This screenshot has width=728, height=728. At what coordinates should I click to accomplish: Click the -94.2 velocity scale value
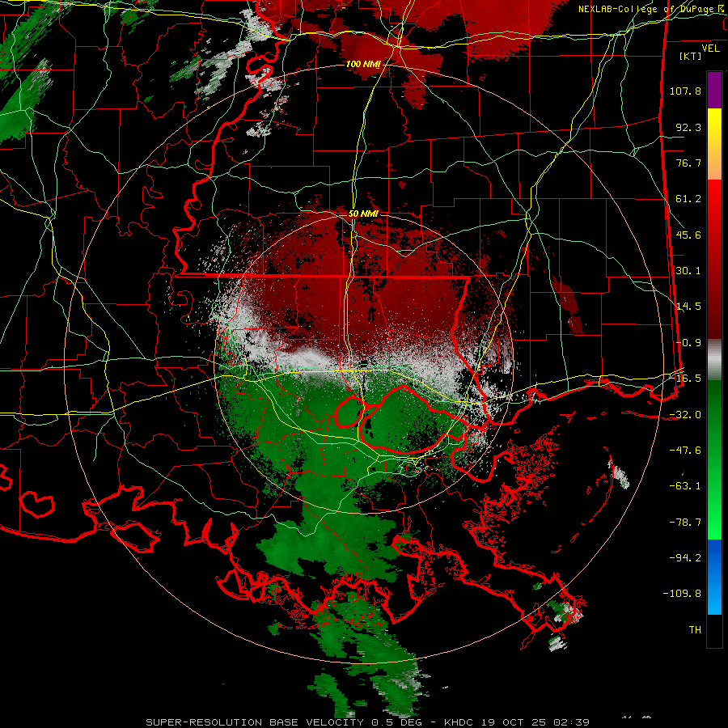685,557
